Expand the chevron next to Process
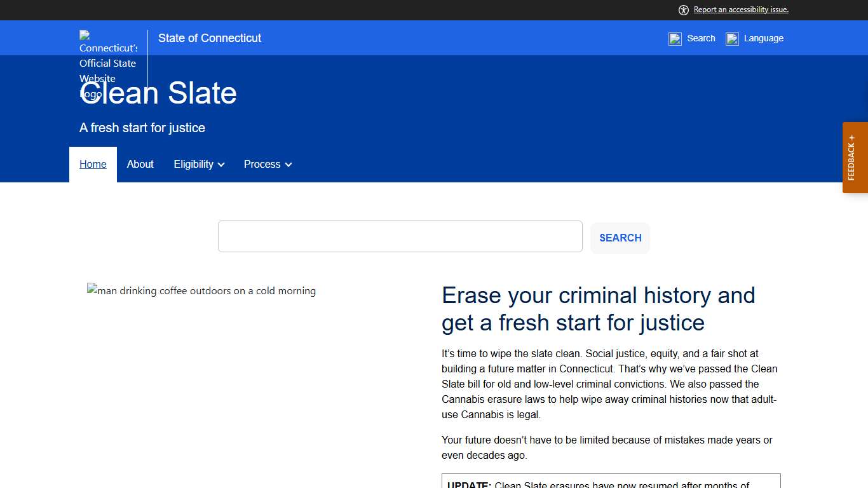Screen dimensions: 868x488 click(x=288, y=165)
